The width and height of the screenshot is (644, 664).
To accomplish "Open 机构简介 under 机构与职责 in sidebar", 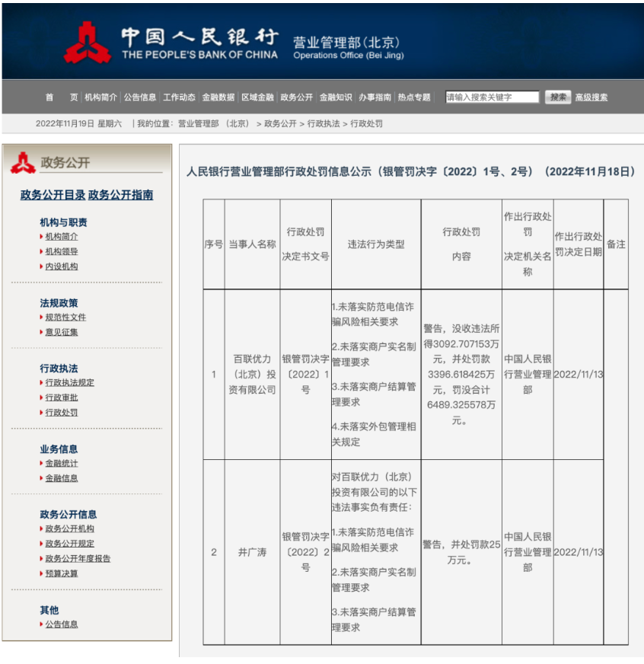I will [62, 236].
